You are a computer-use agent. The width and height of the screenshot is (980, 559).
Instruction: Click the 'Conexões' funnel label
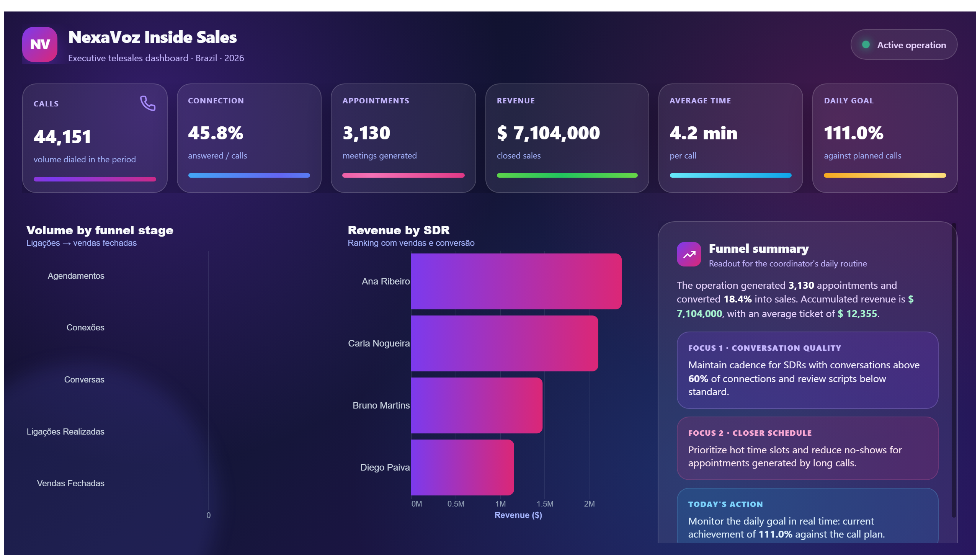(85, 327)
